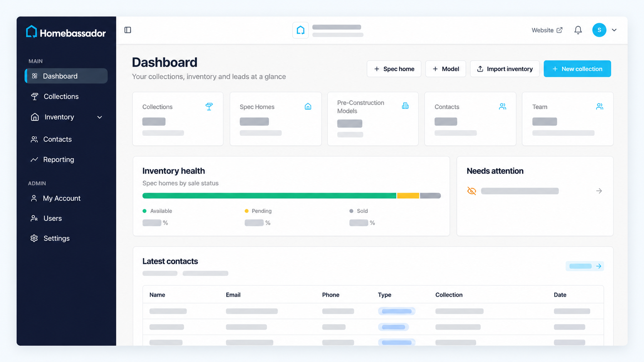
Task: Sort by Collection column header
Action: tap(449, 295)
